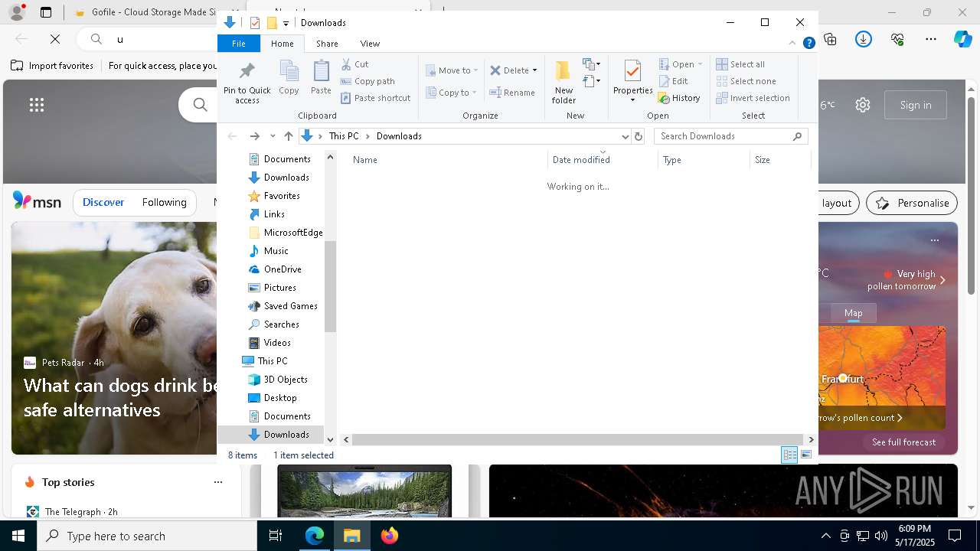Open MSN page settings gear
Image resolution: width=980 pixels, height=551 pixels.
pos(863,105)
